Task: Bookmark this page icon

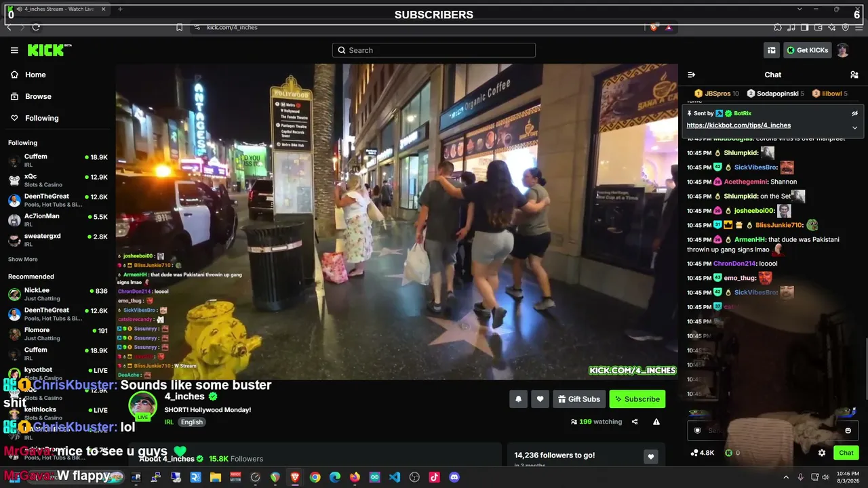Action: point(179,27)
